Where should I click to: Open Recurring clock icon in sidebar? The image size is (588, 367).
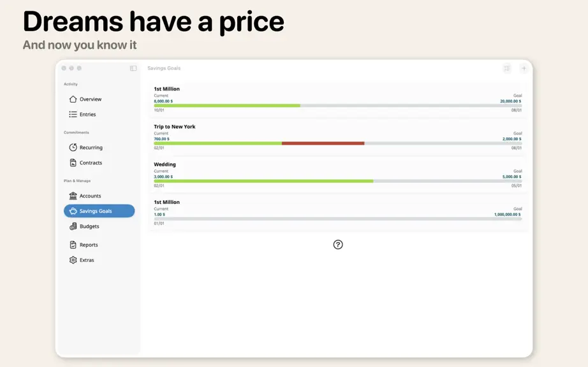73,147
